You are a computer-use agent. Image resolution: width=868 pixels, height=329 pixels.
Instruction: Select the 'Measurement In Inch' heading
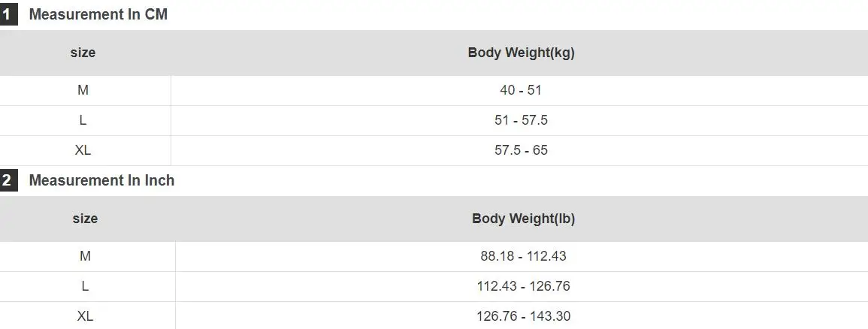click(101, 180)
